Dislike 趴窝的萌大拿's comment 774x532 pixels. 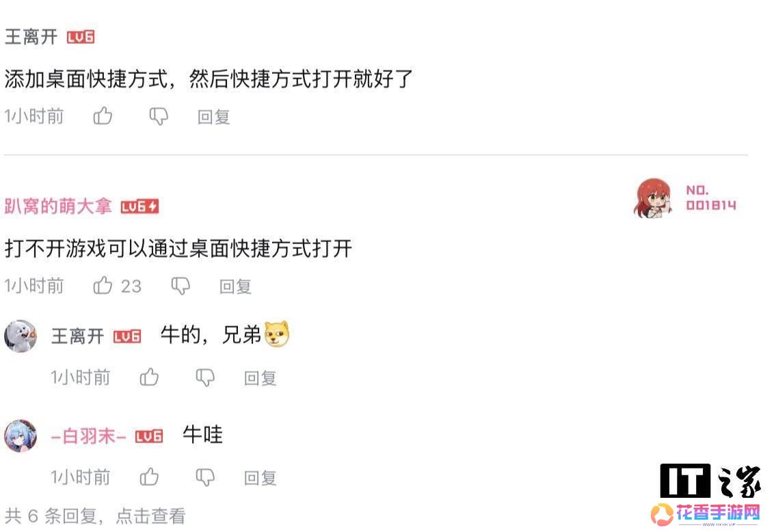181,286
